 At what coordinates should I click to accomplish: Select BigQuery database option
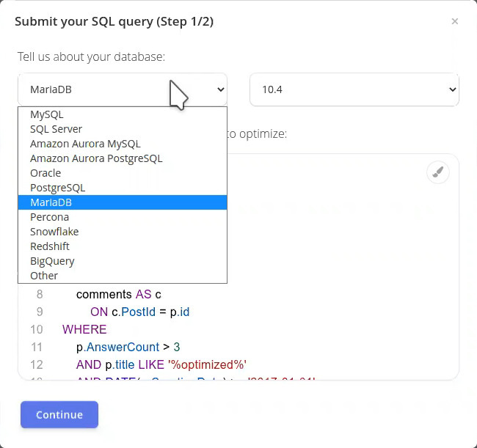click(x=52, y=261)
